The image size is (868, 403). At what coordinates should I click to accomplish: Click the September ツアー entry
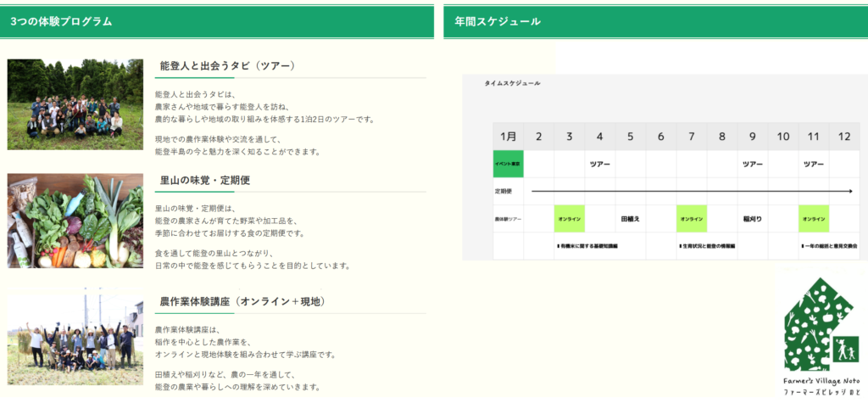point(753,164)
